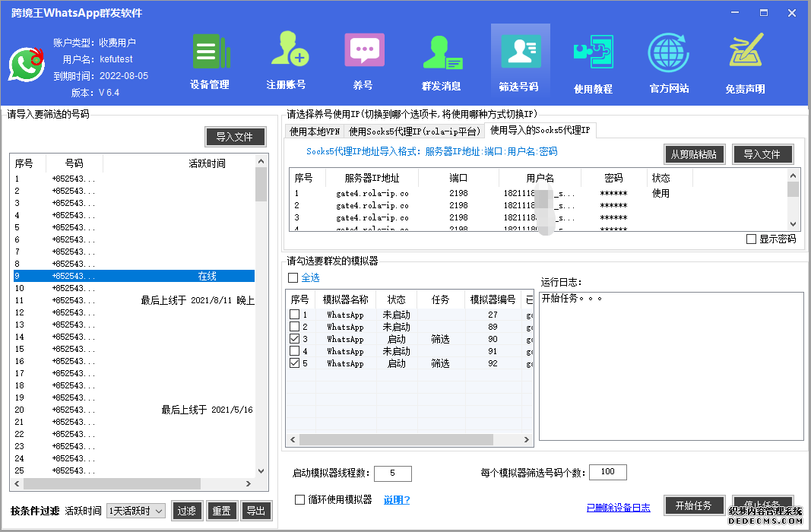Image resolution: width=811 pixels, height=532 pixels.
Task: Open the 群发消息 bulk messaging feature
Action: coord(441,61)
